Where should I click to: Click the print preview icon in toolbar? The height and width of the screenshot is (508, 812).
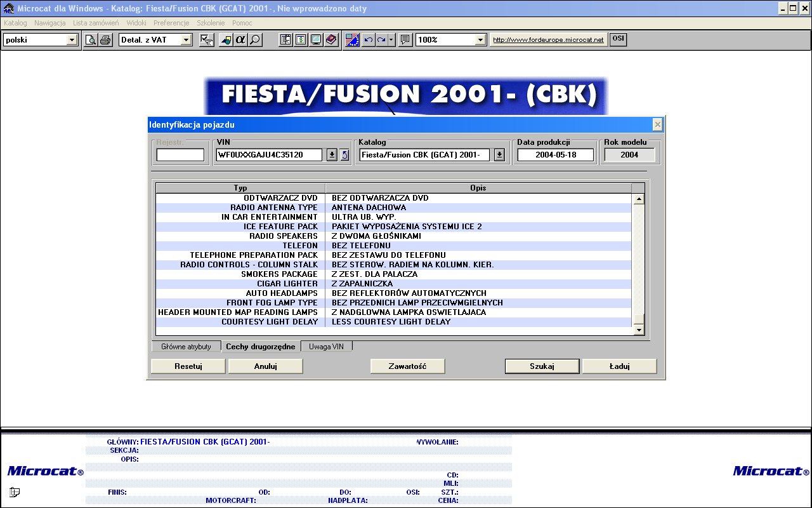[x=91, y=40]
